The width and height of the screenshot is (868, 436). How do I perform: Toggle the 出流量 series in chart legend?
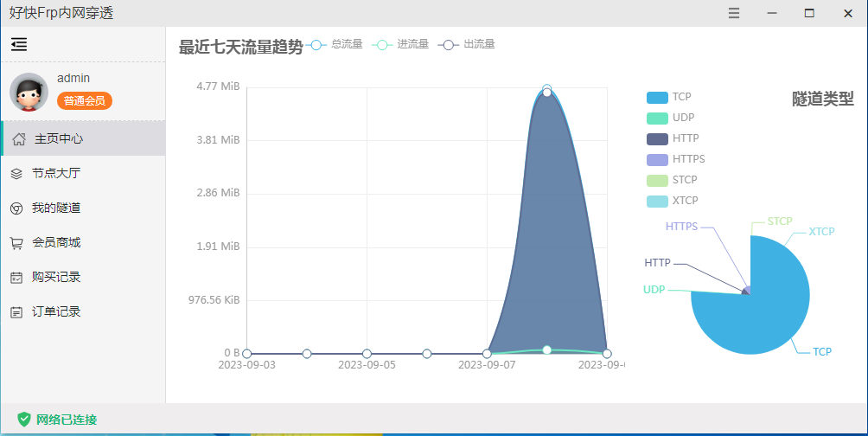click(x=467, y=44)
